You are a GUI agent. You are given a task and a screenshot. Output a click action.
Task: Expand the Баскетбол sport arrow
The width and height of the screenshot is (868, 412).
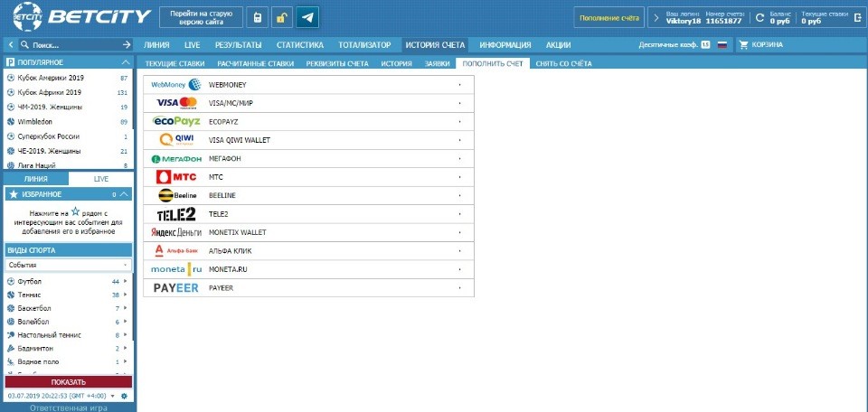pyautogui.click(x=126, y=308)
